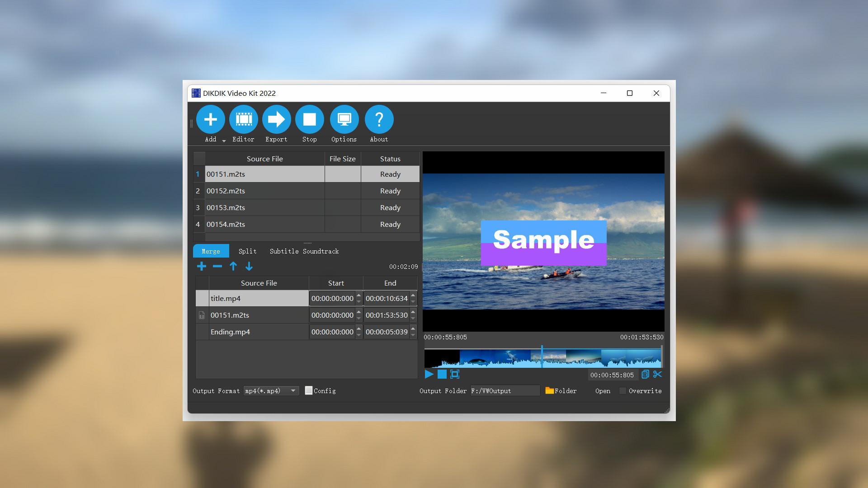Open the Options panel
868x488 pixels.
(344, 120)
